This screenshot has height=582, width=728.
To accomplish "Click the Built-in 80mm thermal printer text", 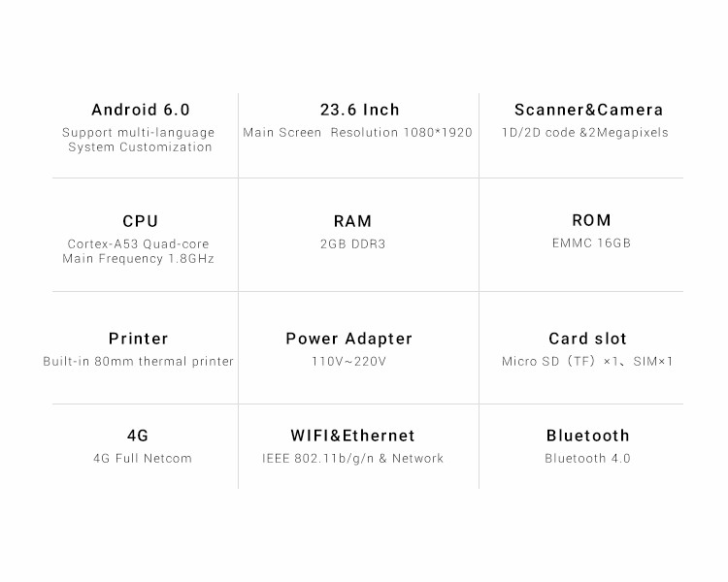I will [x=139, y=362].
